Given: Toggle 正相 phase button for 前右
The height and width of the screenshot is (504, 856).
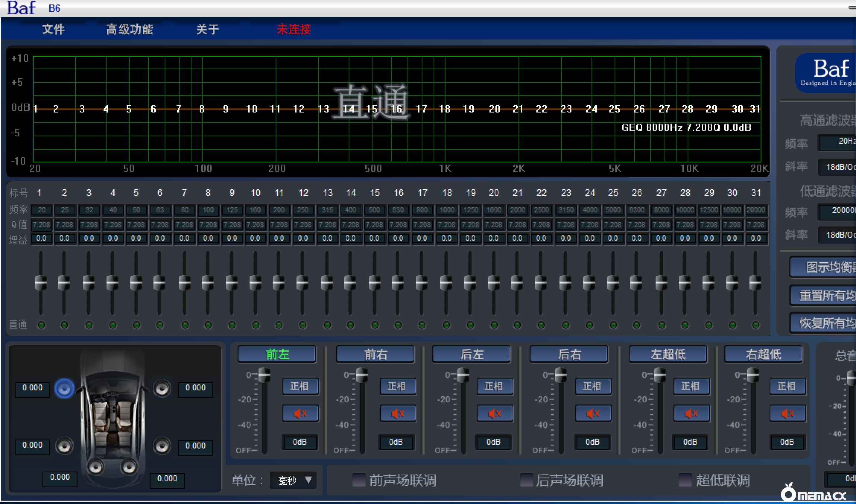Looking at the screenshot, I should (x=397, y=386).
